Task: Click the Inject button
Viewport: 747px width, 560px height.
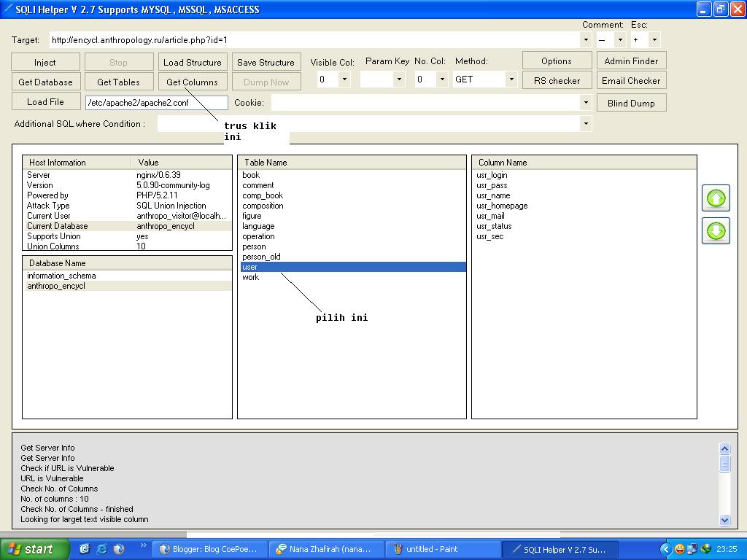Action: [45, 63]
